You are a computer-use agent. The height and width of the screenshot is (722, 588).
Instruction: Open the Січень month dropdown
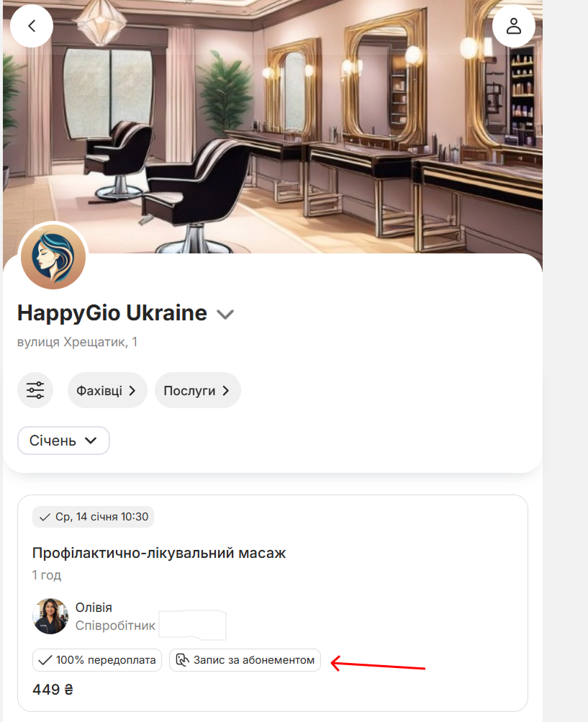coord(63,441)
